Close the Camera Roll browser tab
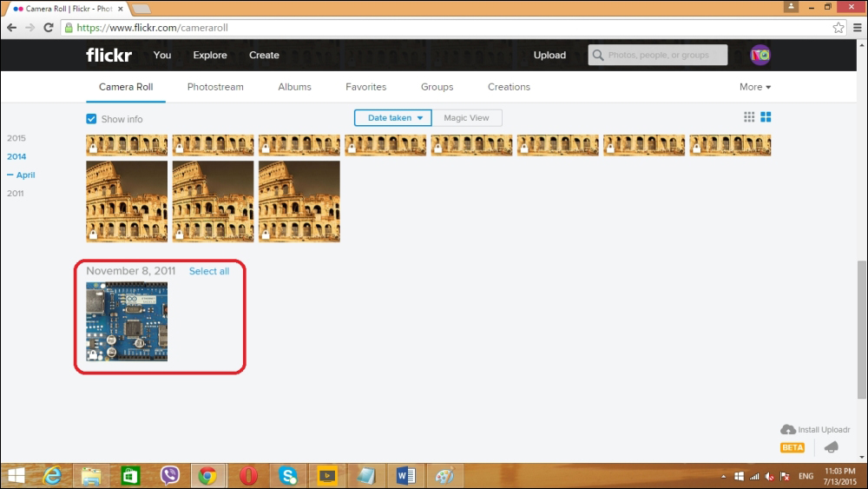The width and height of the screenshot is (868, 489). pos(120,9)
